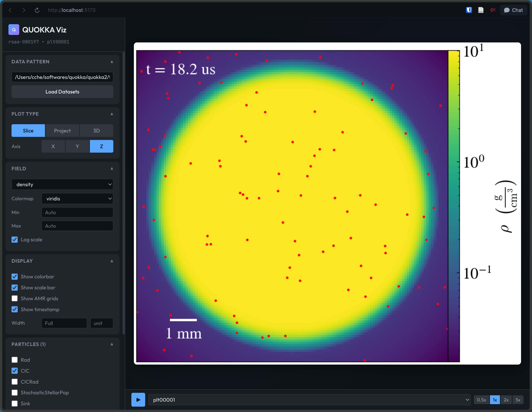Screen dimensions: 532x412
Task: Collapse the Data Pattern section
Action: [x=112, y=62]
